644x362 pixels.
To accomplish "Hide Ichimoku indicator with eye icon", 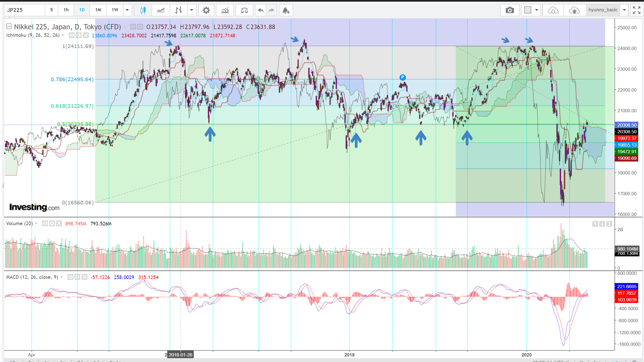I will click(x=72, y=35).
